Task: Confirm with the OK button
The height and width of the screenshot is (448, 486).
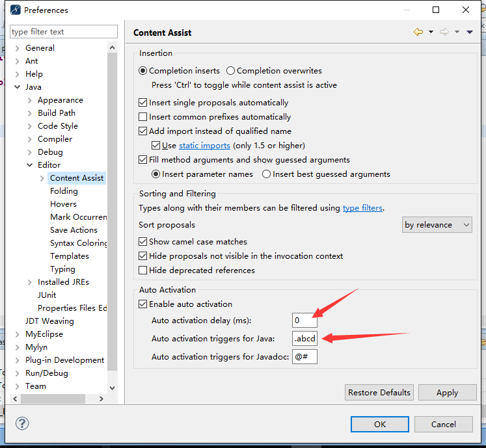Action: (x=380, y=424)
